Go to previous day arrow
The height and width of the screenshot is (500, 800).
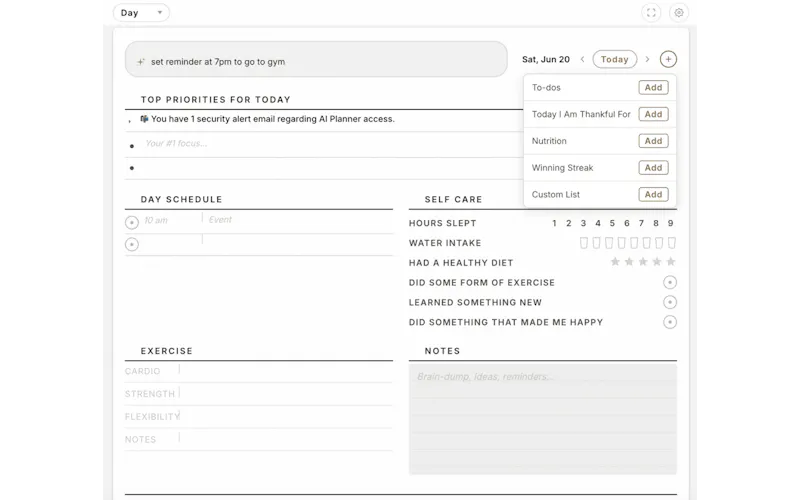point(582,59)
